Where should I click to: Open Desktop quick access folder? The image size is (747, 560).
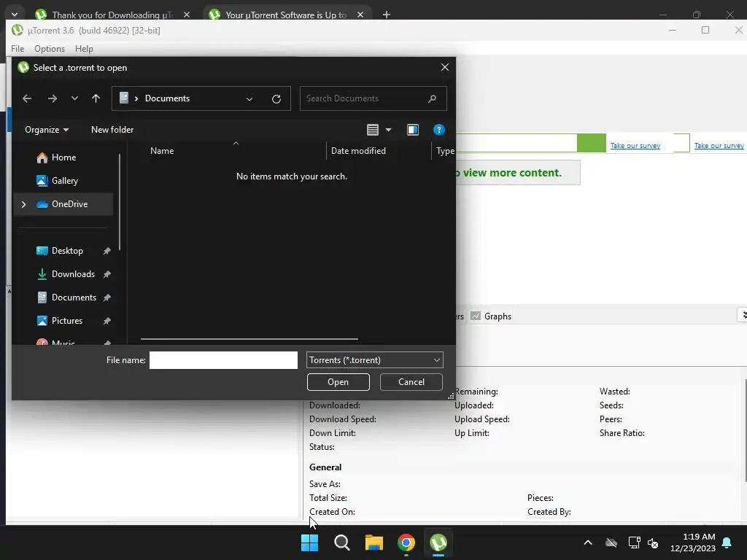pos(67,251)
